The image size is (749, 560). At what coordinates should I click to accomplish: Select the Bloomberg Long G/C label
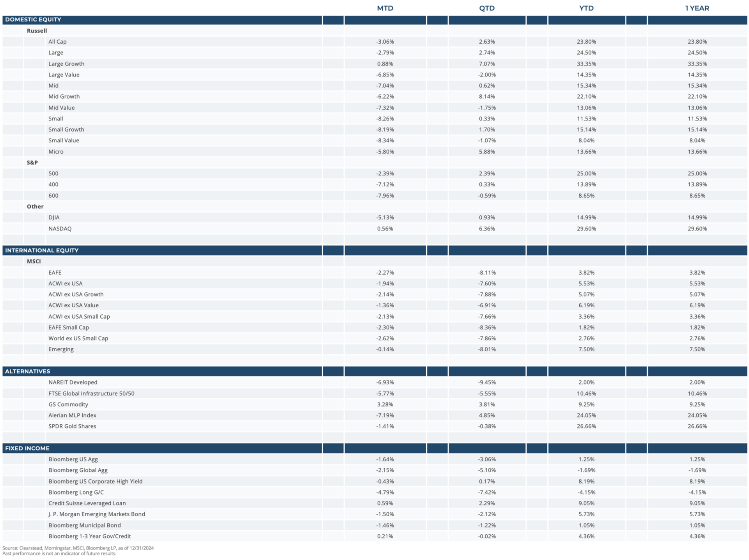[x=76, y=493]
